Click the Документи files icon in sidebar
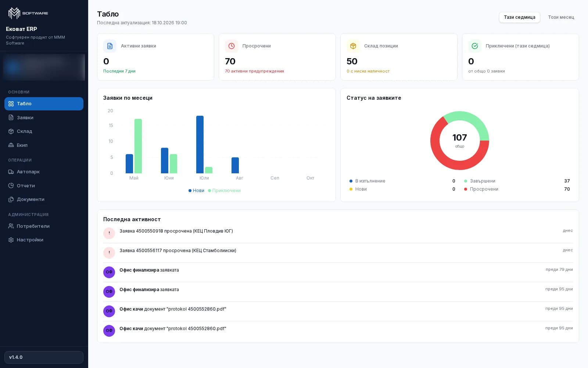 click(x=11, y=199)
